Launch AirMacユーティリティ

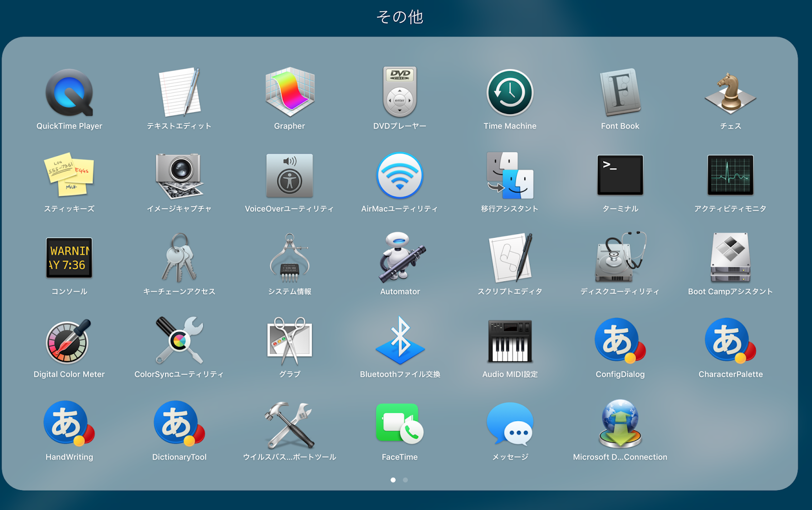click(x=400, y=175)
